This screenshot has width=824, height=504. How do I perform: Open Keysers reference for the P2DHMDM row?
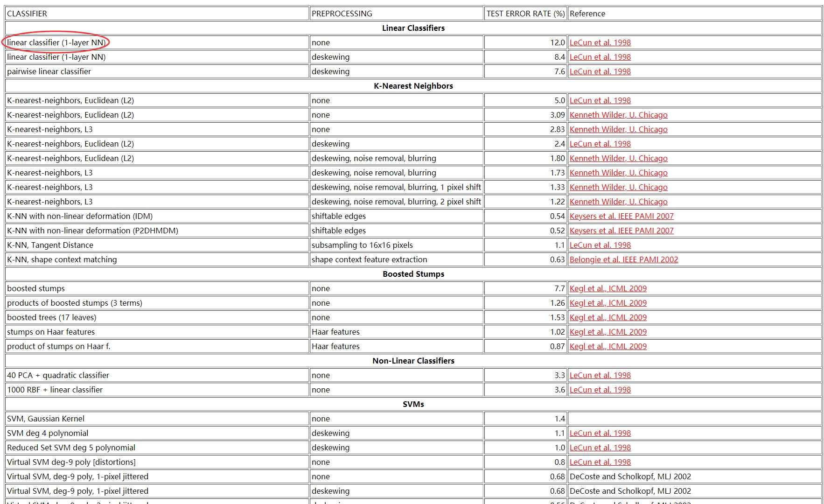(621, 231)
